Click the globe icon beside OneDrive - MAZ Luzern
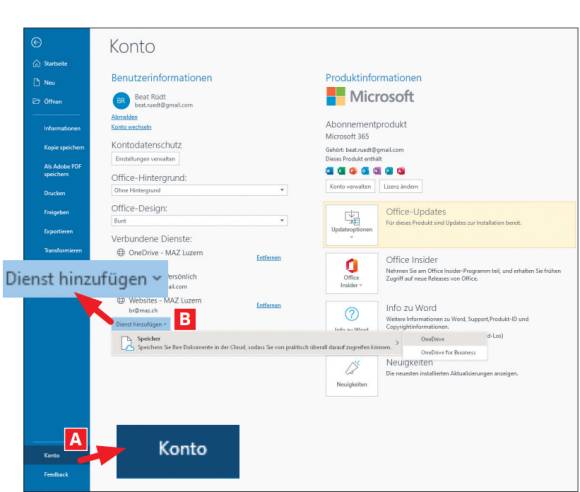Image resolution: width=580 pixels, height=492 pixels. point(121,253)
